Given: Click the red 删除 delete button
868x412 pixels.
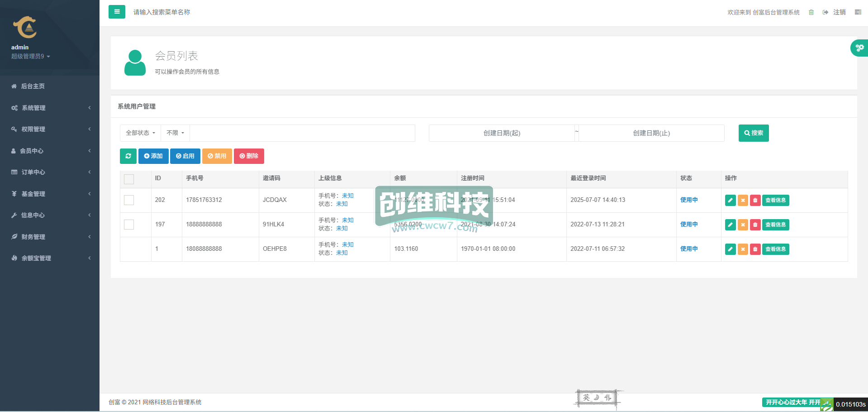Looking at the screenshot, I should [249, 156].
